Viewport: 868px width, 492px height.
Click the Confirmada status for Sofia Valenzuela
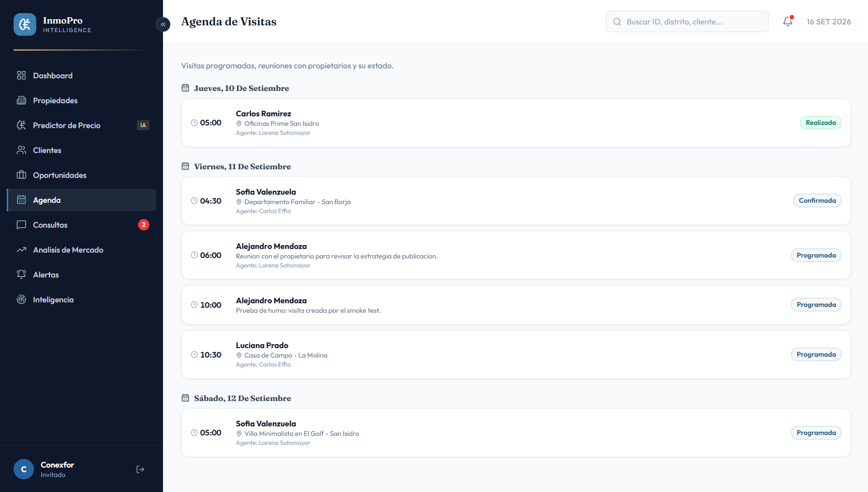tap(817, 201)
